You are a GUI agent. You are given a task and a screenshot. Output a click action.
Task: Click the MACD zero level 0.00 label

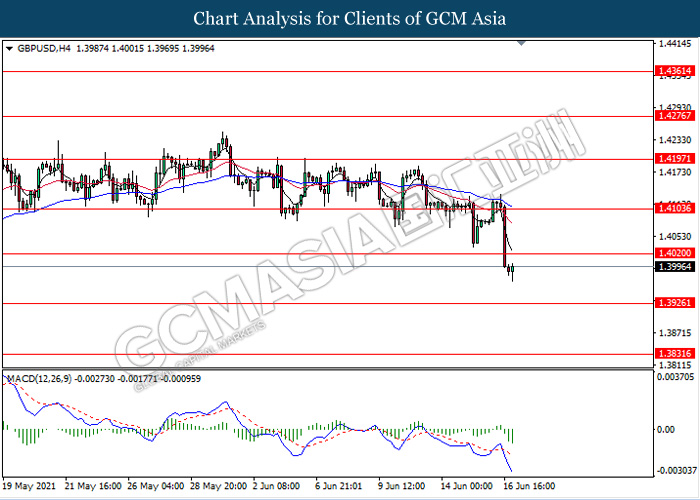pos(668,429)
